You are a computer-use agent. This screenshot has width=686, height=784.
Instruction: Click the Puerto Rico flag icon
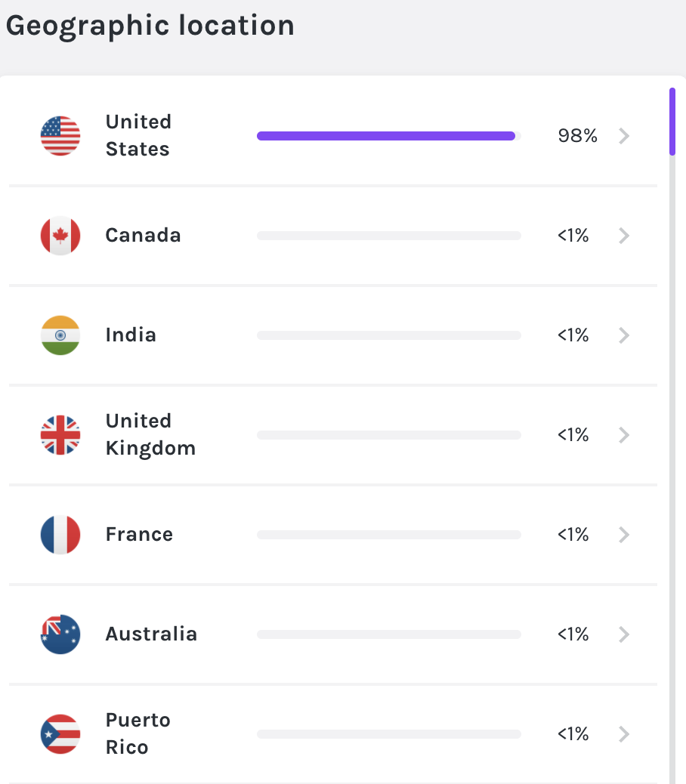(60, 734)
